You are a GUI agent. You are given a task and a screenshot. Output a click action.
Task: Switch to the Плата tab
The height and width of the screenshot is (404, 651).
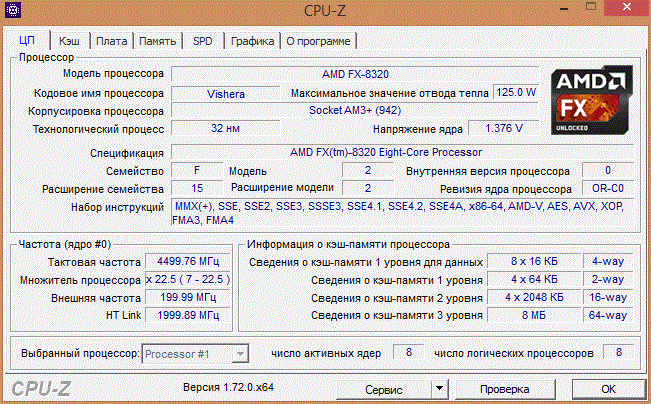pos(111,41)
